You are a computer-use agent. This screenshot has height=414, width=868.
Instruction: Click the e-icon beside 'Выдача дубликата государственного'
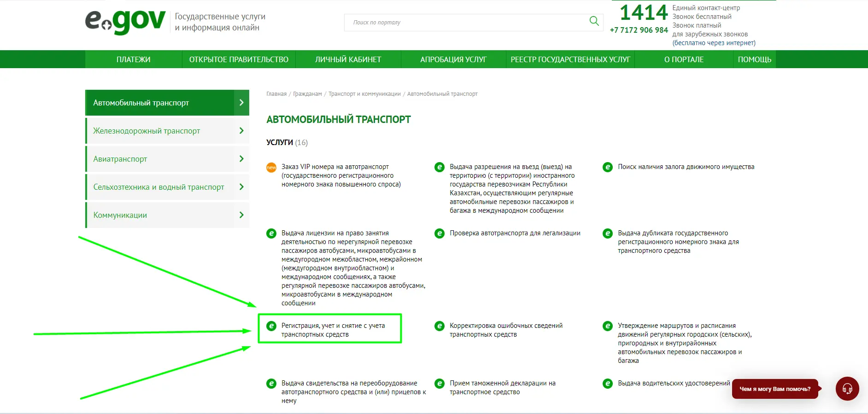[608, 233]
